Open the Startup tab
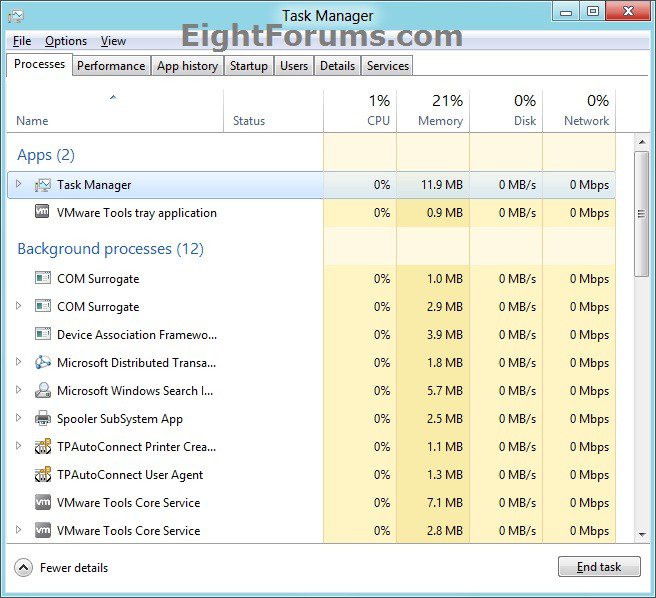This screenshot has width=656, height=598. click(x=248, y=66)
